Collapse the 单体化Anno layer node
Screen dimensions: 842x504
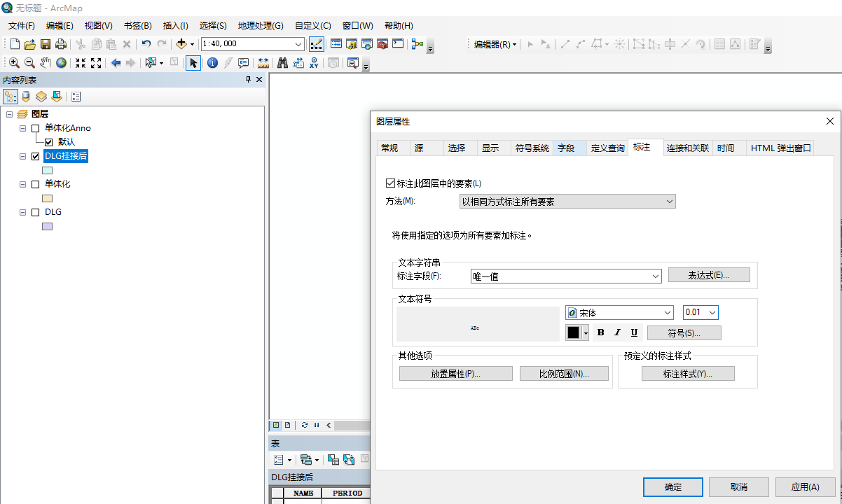[23, 128]
